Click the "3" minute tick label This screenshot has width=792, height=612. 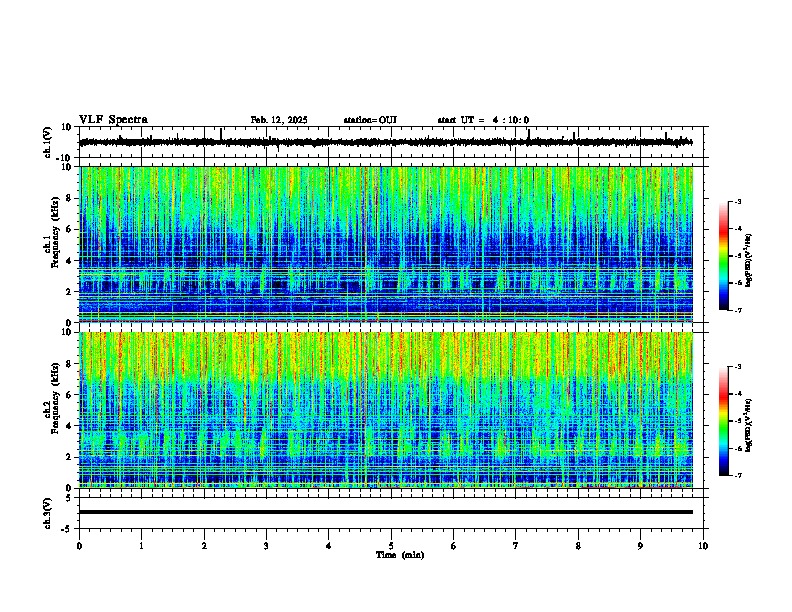[266, 546]
